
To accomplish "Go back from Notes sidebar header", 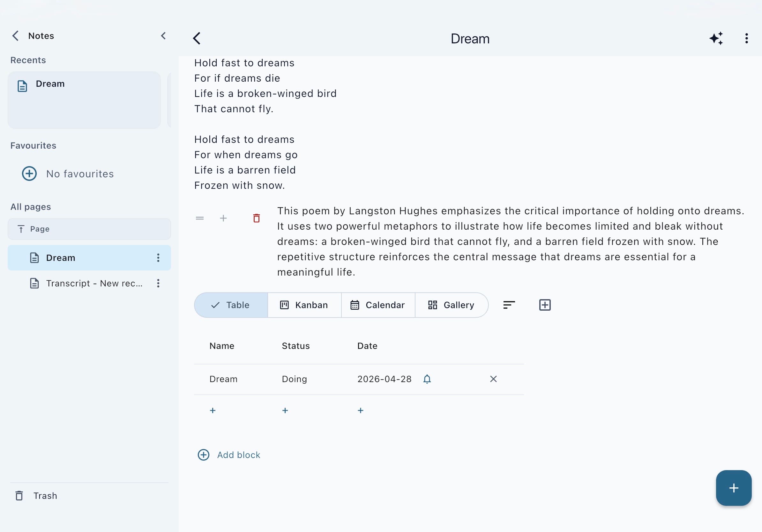I will pyautogui.click(x=15, y=36).
